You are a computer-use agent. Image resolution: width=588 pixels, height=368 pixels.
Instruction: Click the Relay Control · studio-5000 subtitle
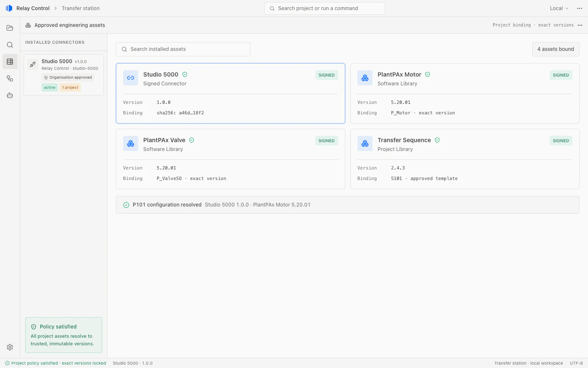click(x=70, y=69)
